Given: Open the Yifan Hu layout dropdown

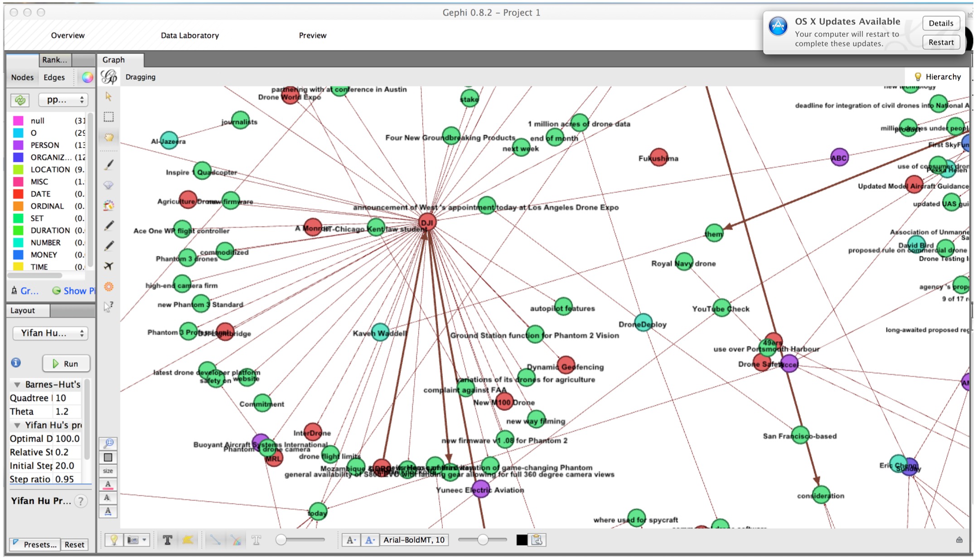Looking at the screenshot, I should (x=50, y=333).
